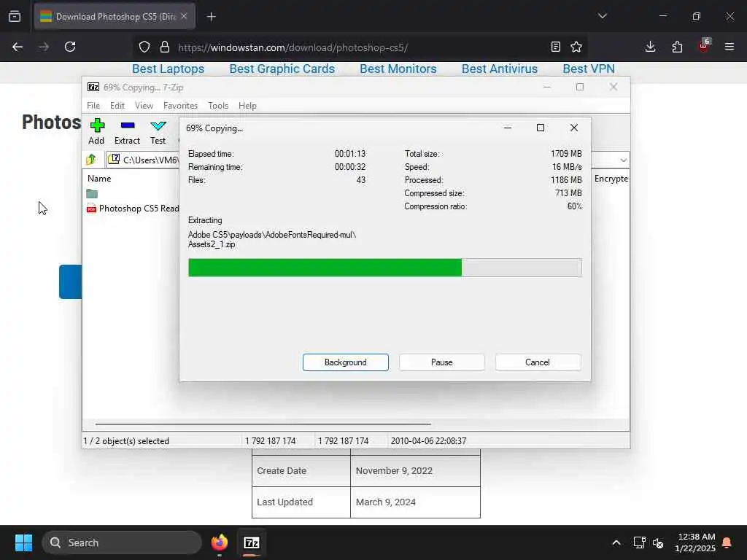Open the browser extensions icon

[677, 47]
